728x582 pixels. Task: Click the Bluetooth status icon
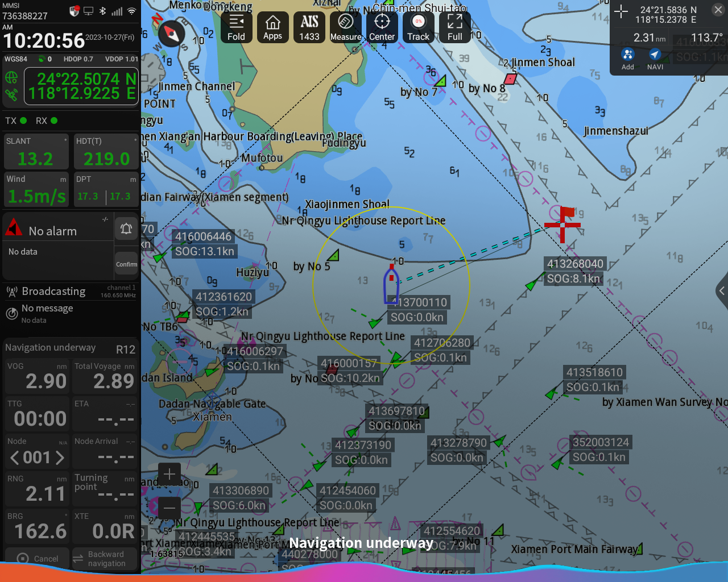pyautogui.click(x=103, y=11)
